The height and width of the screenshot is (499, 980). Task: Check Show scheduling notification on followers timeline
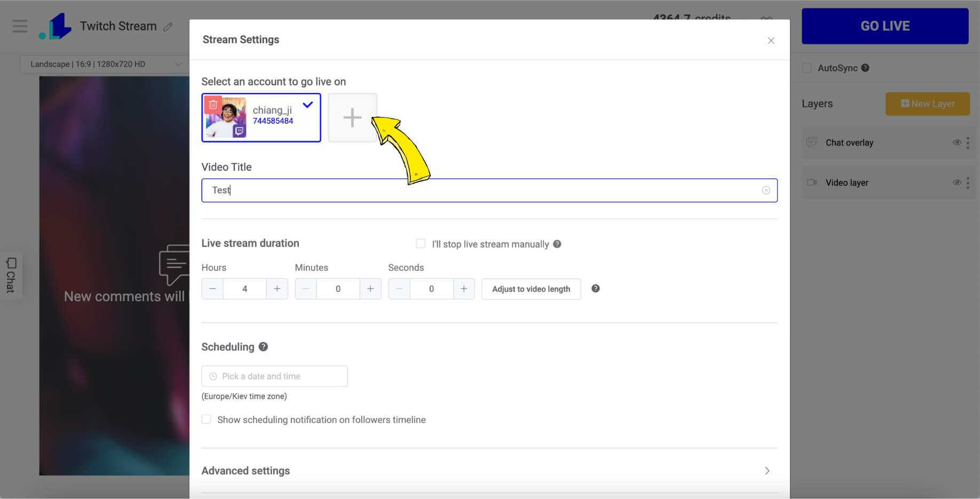click(206, 419)
